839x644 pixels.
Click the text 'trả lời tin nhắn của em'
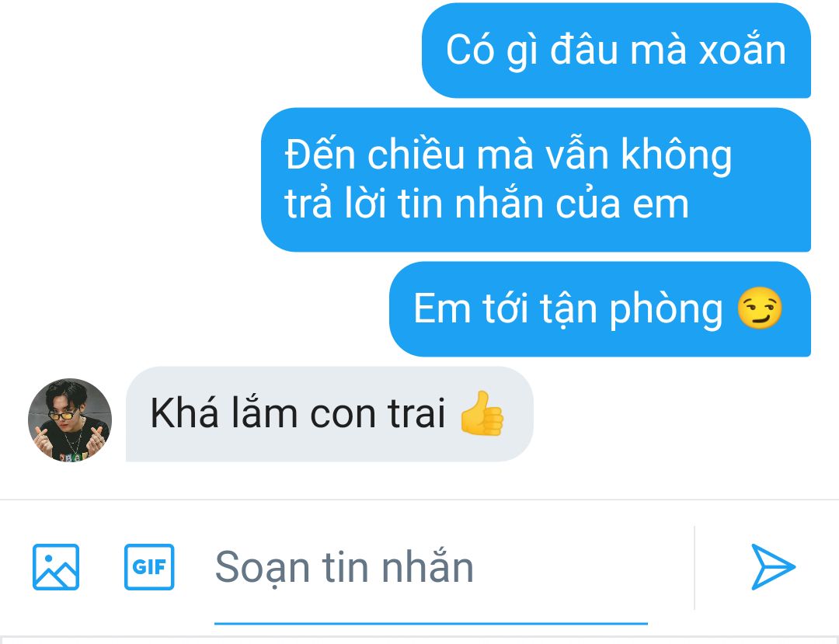[x=486, y=204]
